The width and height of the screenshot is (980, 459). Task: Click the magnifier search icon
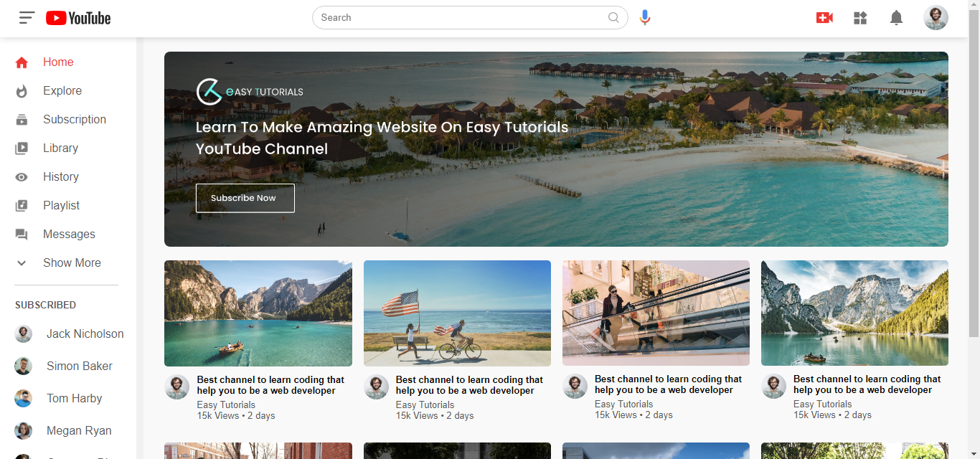[x=613, y=18]
